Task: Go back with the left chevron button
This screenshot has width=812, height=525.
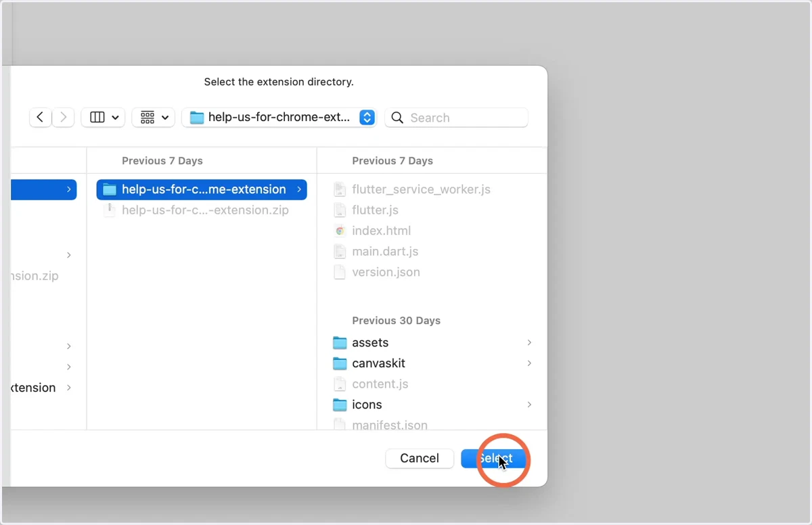Action: coord(41,118)
